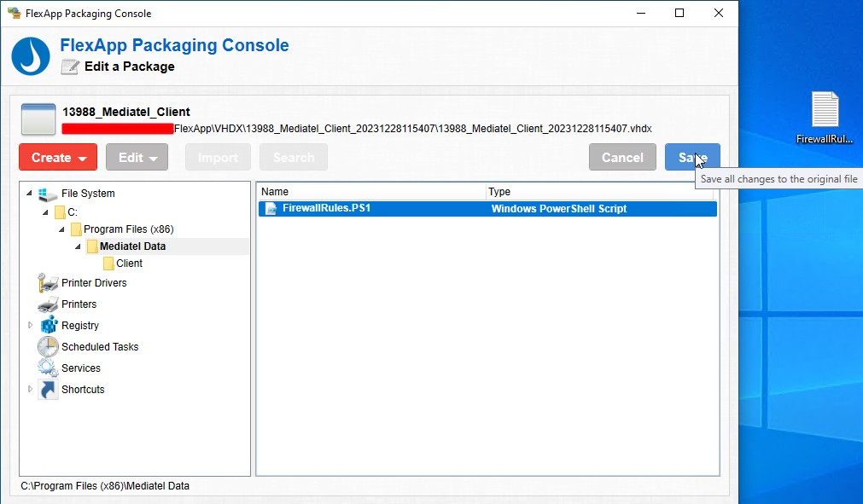Click the Edit a Package pencil icon
The height and width of the screenshot is (504, 863).
coord(70,67)
